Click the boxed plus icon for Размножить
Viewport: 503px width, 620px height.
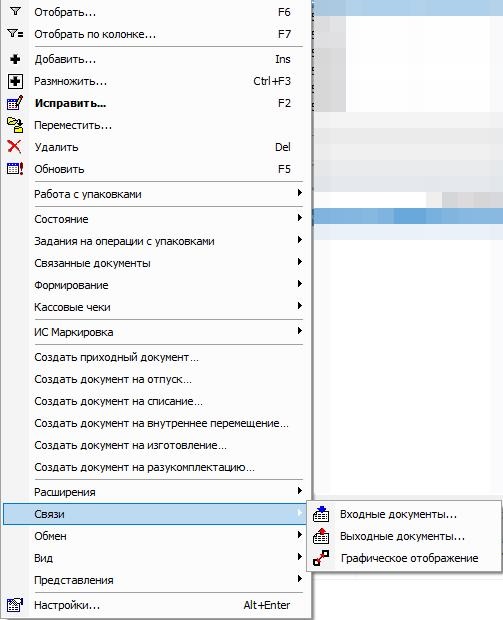tap(15, 81)
